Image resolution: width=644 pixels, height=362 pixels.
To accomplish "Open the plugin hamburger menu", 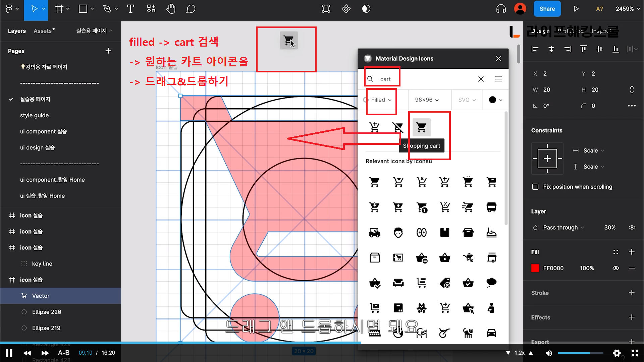I will [498, 79].
